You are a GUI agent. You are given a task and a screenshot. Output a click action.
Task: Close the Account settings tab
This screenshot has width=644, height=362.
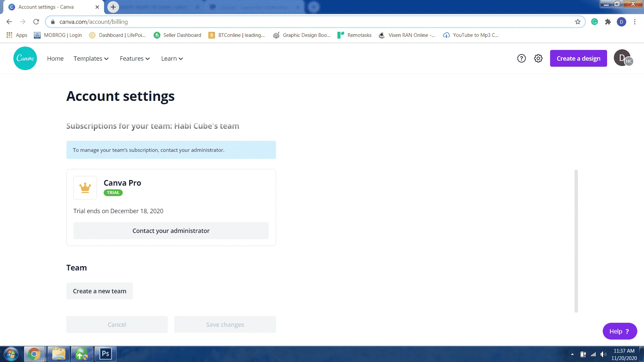pos(97,7)
